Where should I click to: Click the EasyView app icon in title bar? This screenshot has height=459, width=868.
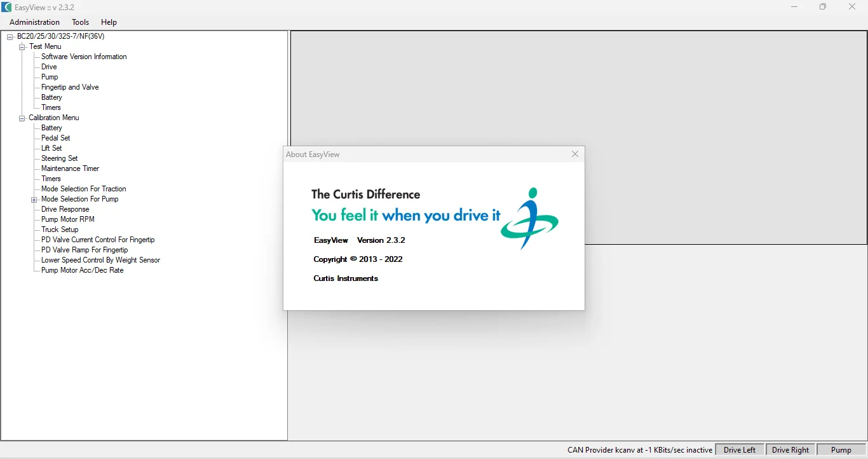click(6, 7)
